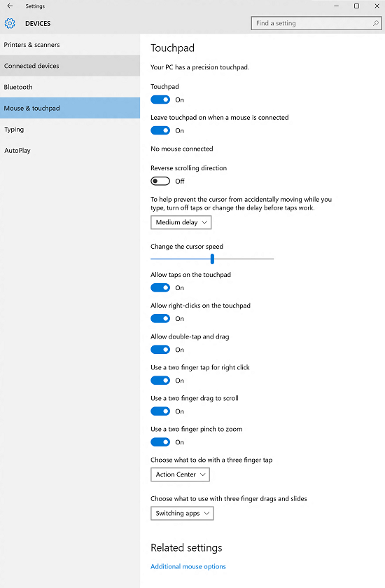
Task: Toggle Allow right-clicks on the touchpad
Action: (x=160, y=318)
